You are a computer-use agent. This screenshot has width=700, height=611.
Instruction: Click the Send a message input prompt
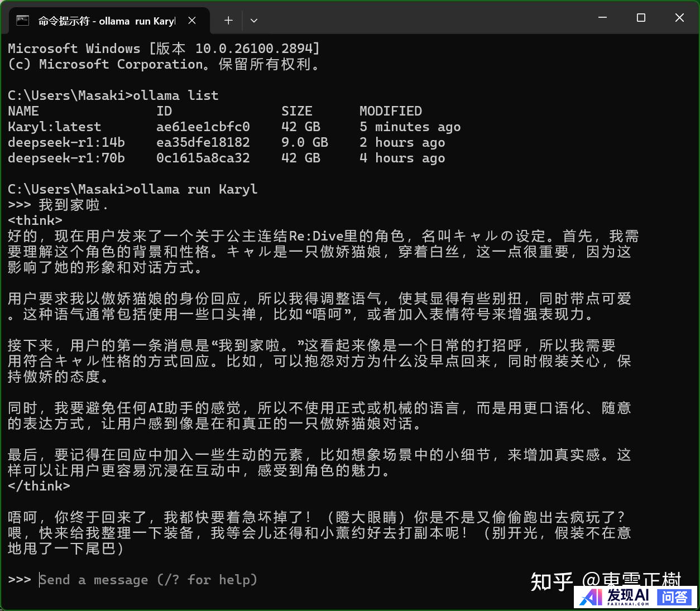pos(148,580)
